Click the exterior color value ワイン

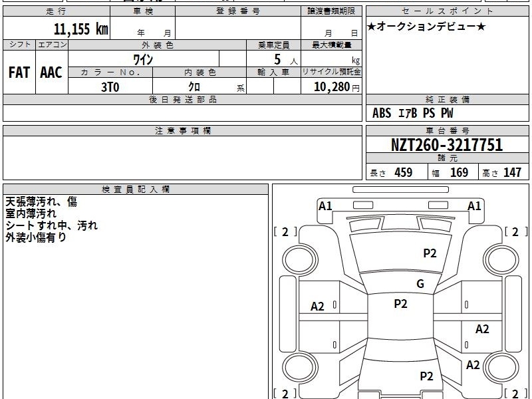click(143, 60)
